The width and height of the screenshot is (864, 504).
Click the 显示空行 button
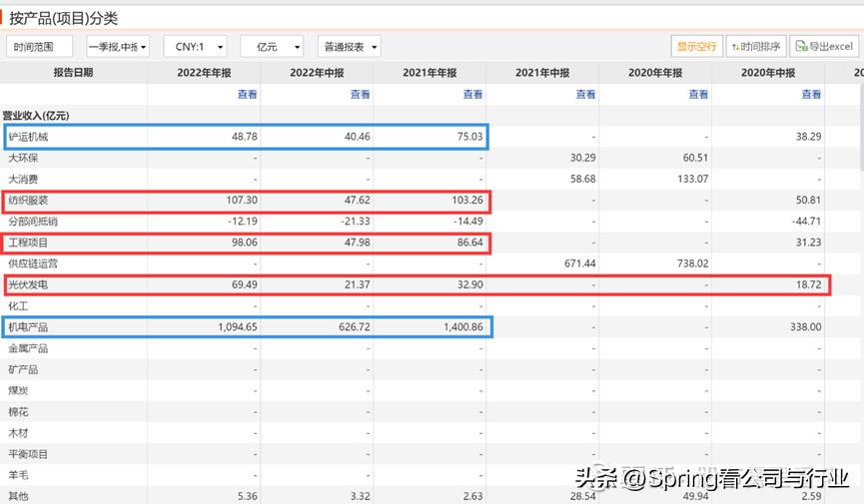[x=696, y=46]
